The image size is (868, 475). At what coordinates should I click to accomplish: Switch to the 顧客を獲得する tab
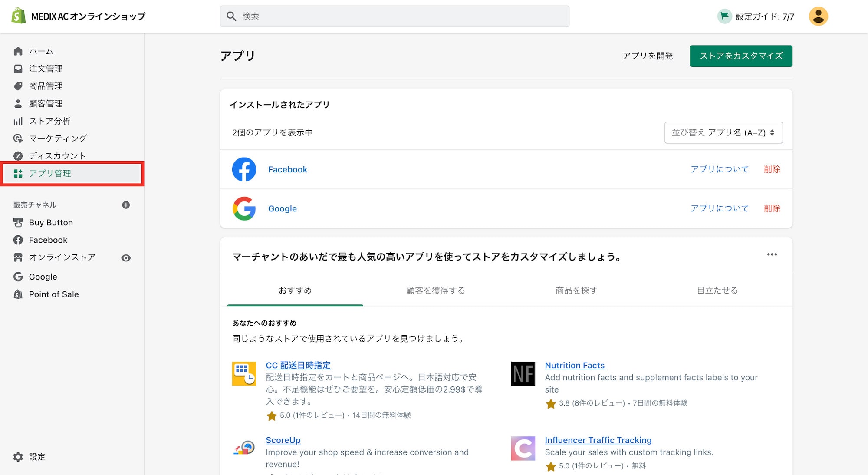(x=435, y=290)
